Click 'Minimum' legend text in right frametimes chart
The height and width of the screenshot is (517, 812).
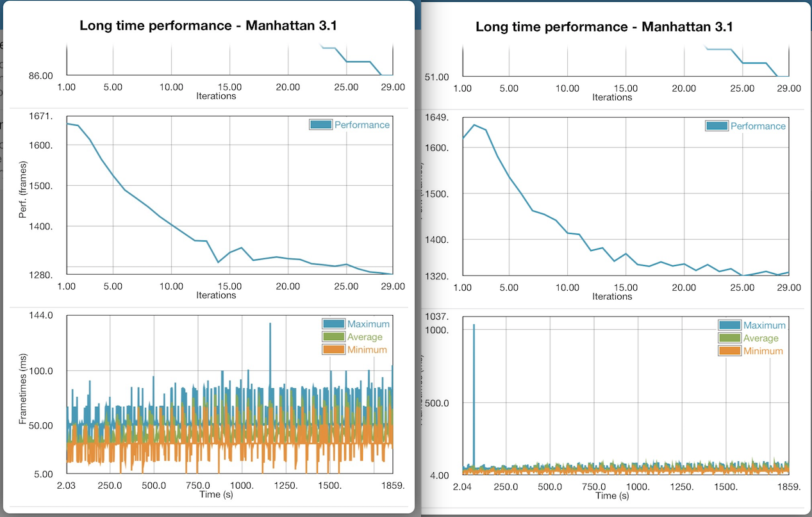[763, 351]
